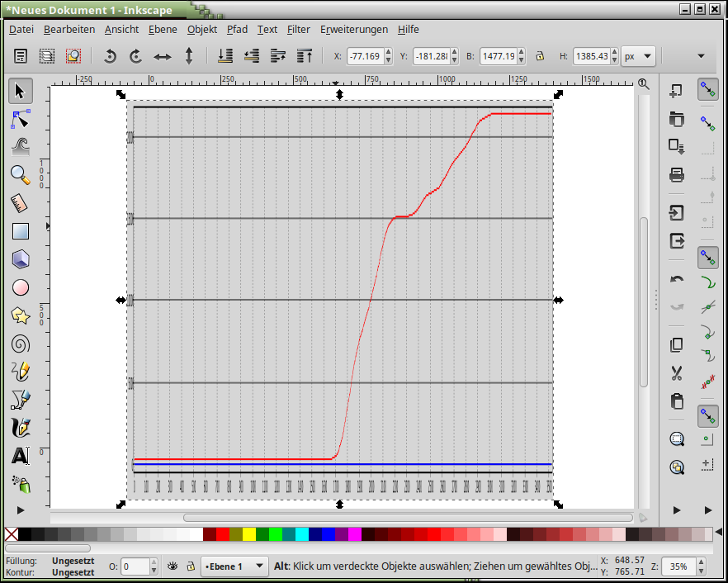Toggle current layer visibility eye icon

click(x=173, y=566)
